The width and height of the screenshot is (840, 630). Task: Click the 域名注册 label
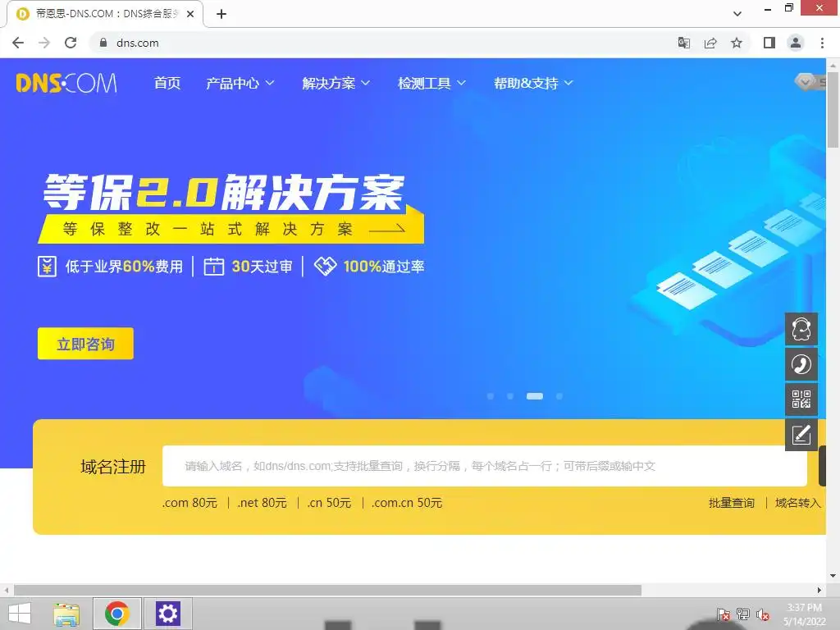113,466
